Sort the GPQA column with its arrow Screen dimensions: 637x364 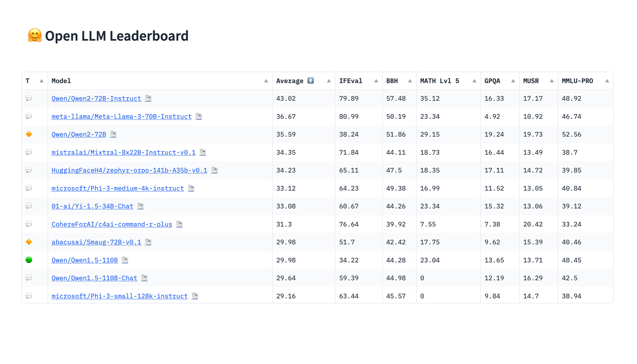point(513,81)
